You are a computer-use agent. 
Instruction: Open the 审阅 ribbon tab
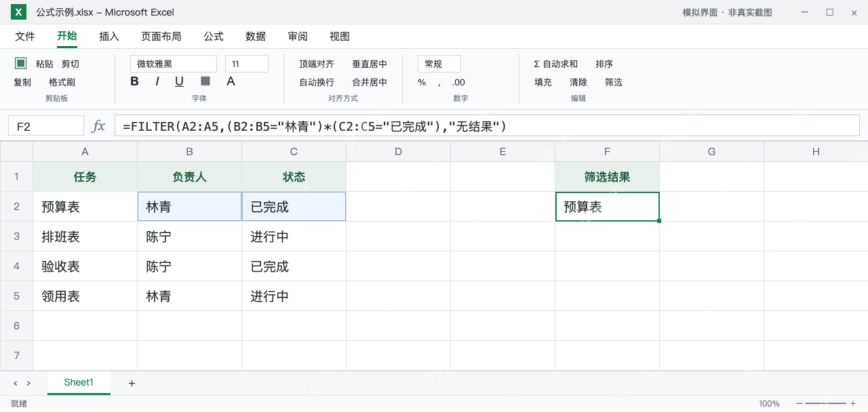point(298,37)
